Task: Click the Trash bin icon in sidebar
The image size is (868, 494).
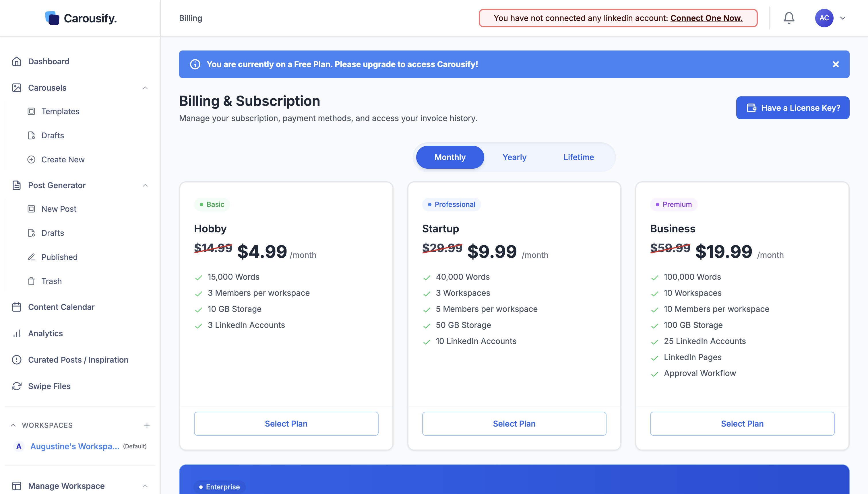Action: coord(31,281)
